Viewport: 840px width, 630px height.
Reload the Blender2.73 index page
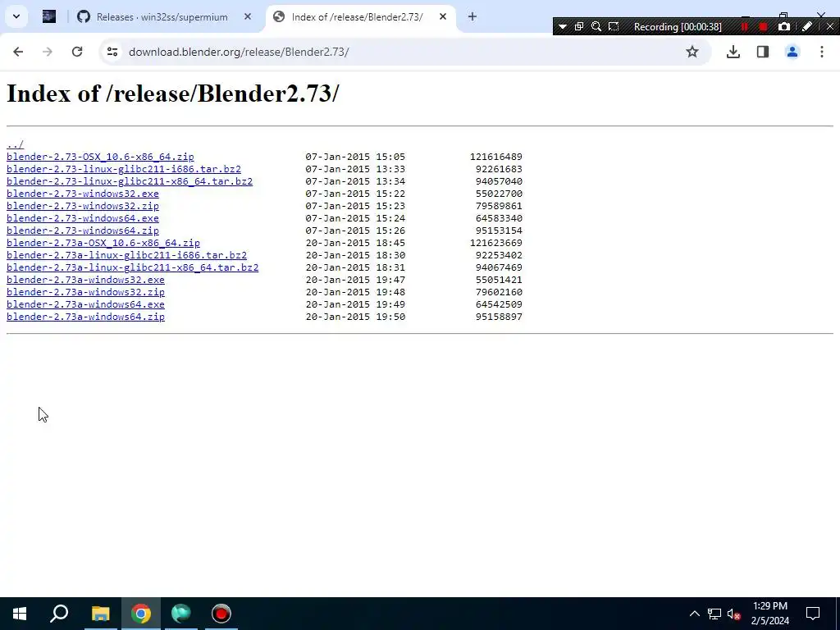tap(77, 52)
